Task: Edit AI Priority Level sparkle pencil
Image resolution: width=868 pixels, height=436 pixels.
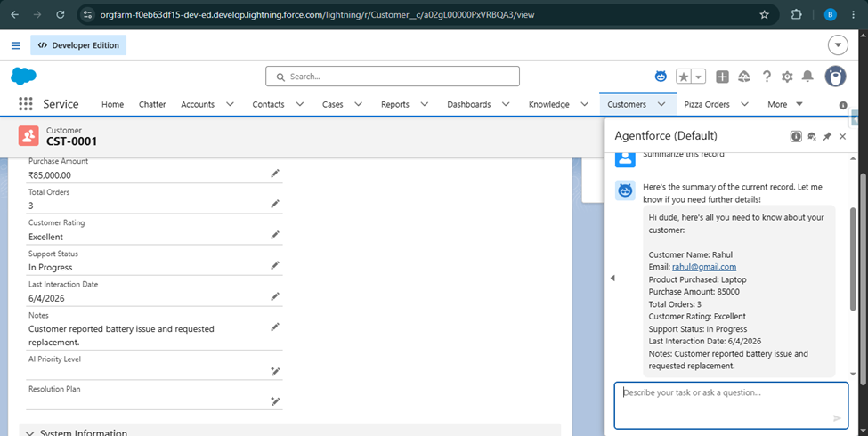Action: pyautogui.click(x=275, y=371)
